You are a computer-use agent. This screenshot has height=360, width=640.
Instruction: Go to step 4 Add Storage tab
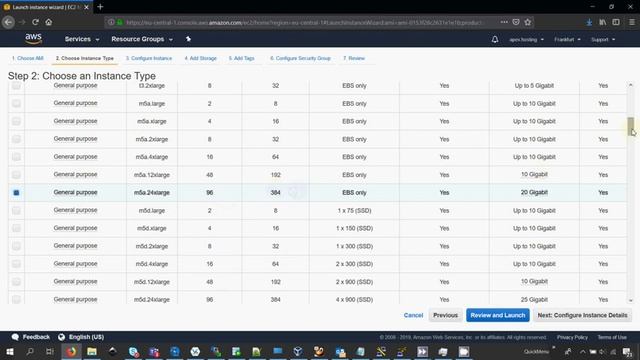click(x=200, y=58)
